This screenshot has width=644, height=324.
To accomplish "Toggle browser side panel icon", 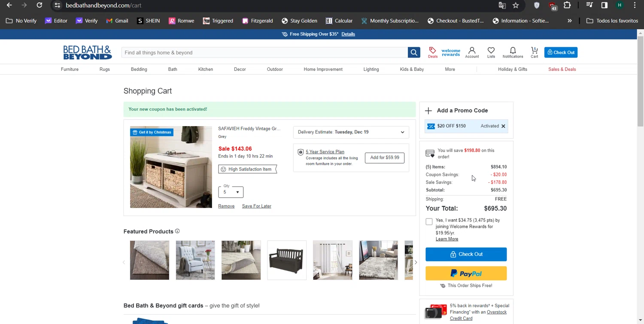I will pyautogui.click(x=605, y=5).
